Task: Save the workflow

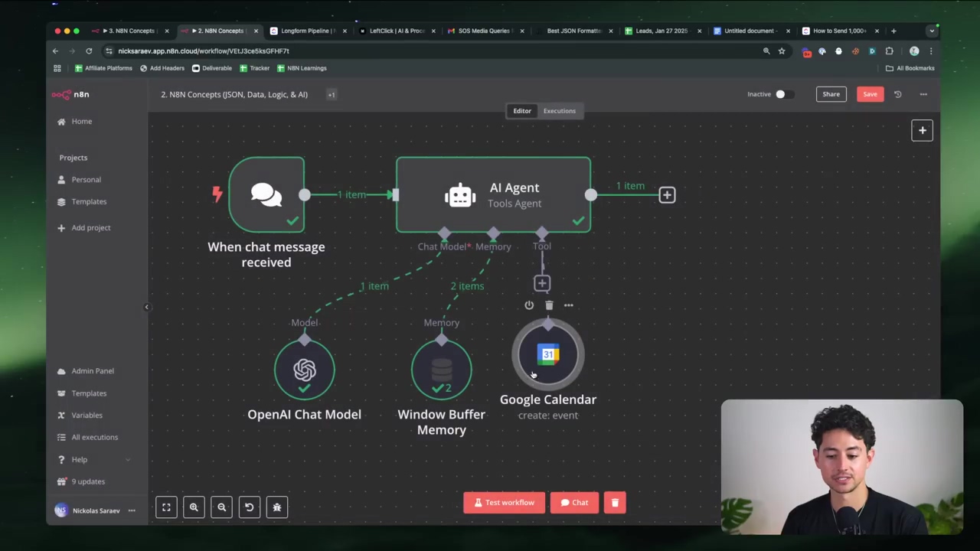Action: 870,94
